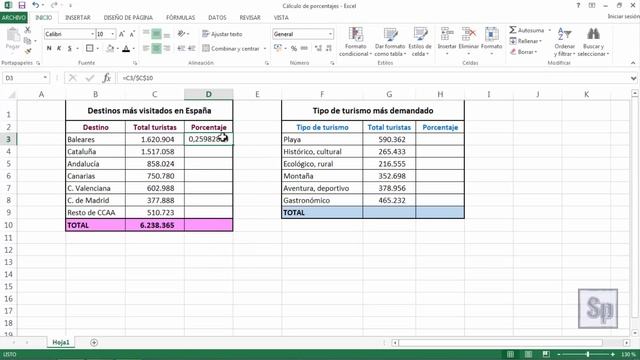Activate the Format Painter brush icon
Image resolution: width=640 pixels, height=360 pixels.
point(28,51)
